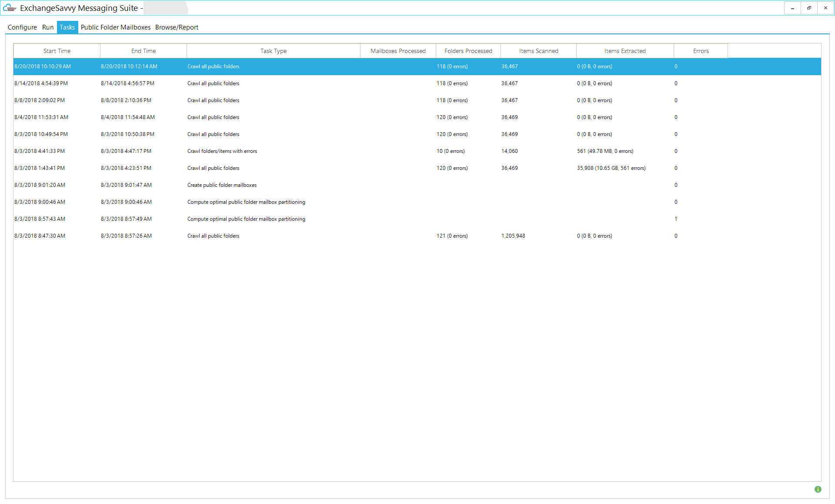Click the '10 (0 errors)' folders cell
This screenshot has height=504, width=835.
tap(451, 151)
